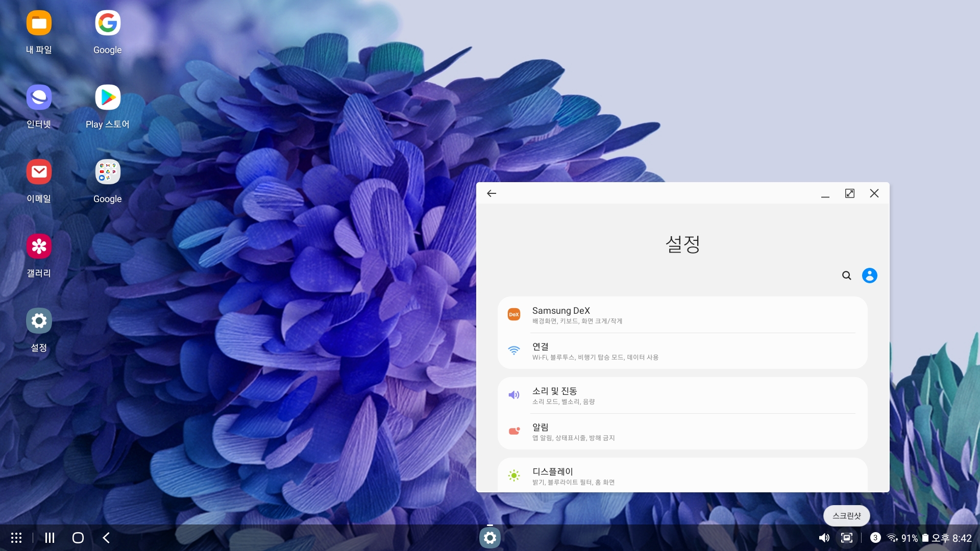
Task: Click the running Settings taskbar icon
Action: pos(489,538)
